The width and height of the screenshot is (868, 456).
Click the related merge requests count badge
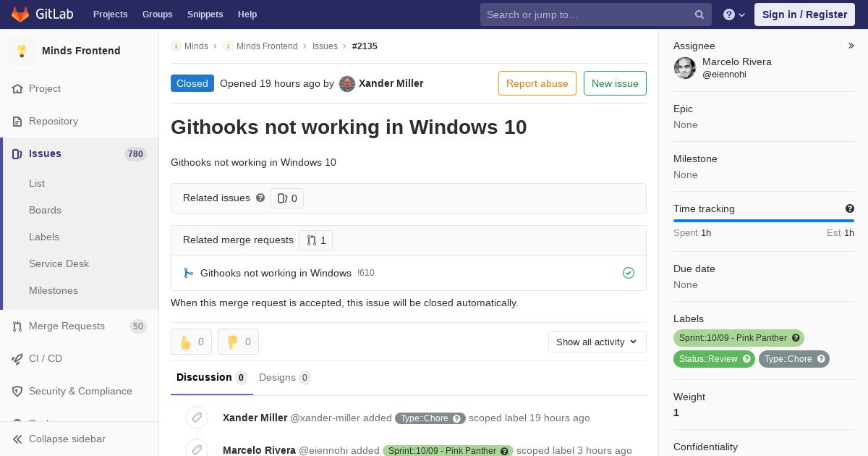click(x=316, y=240)
